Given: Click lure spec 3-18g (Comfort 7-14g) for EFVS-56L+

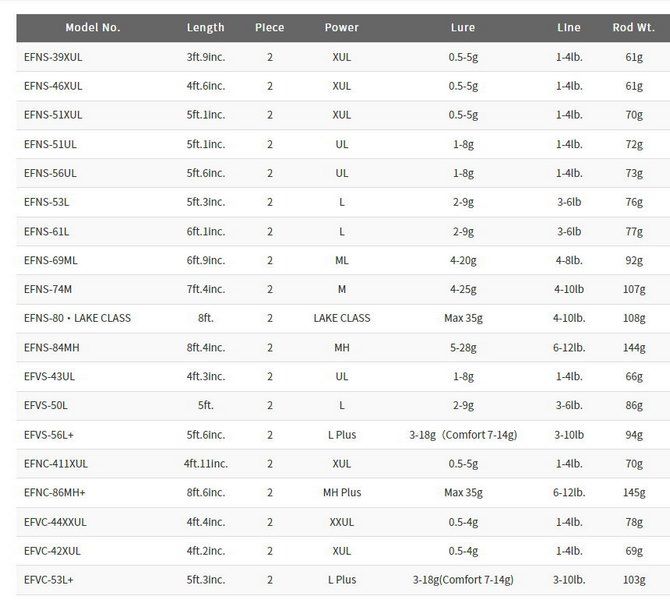Looking at the screenshot, I should click(463, 435).
